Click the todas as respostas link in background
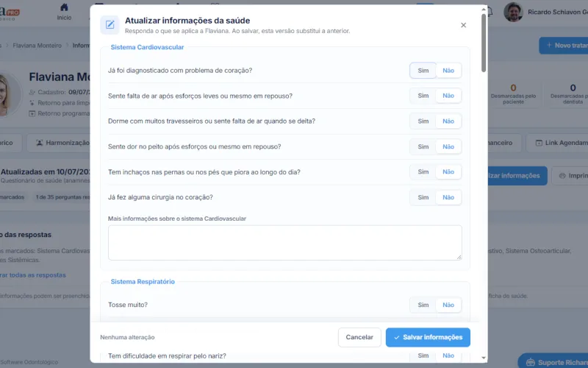This screenshot has height=368, width=588. pos(33,275)
